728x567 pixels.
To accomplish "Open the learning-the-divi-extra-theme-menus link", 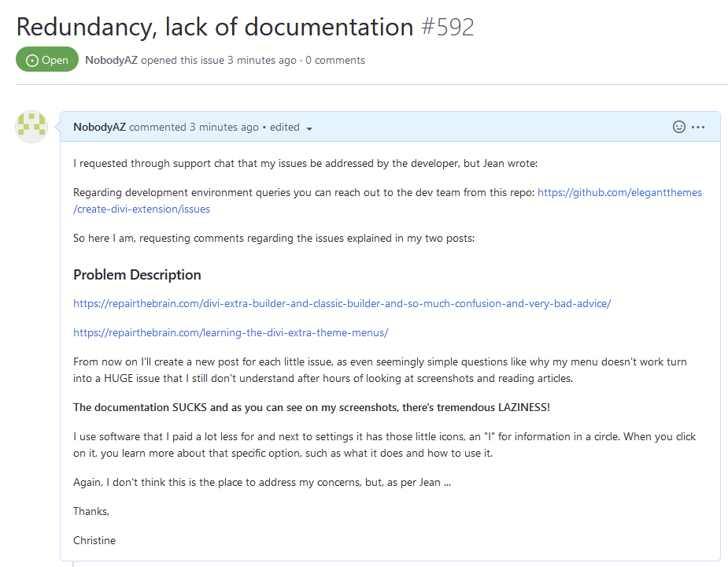I will [231, 332].
